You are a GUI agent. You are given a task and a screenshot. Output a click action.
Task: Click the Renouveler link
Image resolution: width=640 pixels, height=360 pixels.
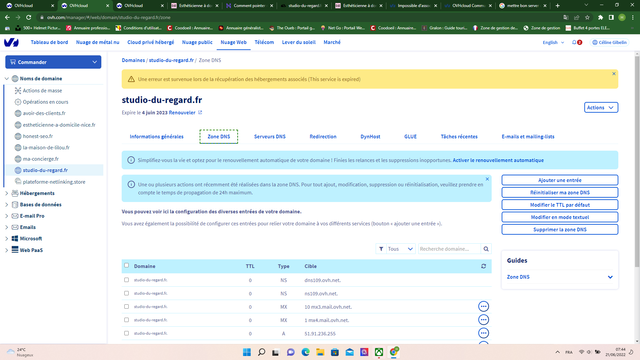coord(182,113)
